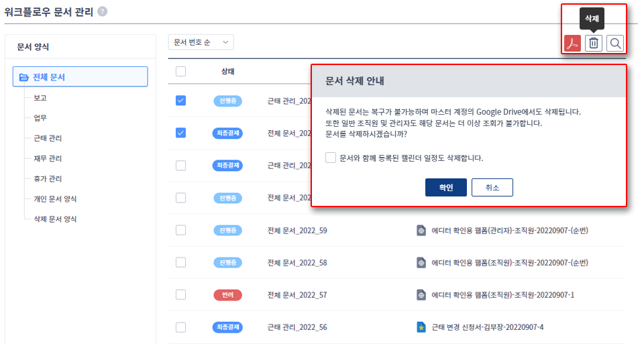Viewport: 644px width, 344px height.
Task: Select 삭제 문서 양식 category
Action: tap(55, 219)
